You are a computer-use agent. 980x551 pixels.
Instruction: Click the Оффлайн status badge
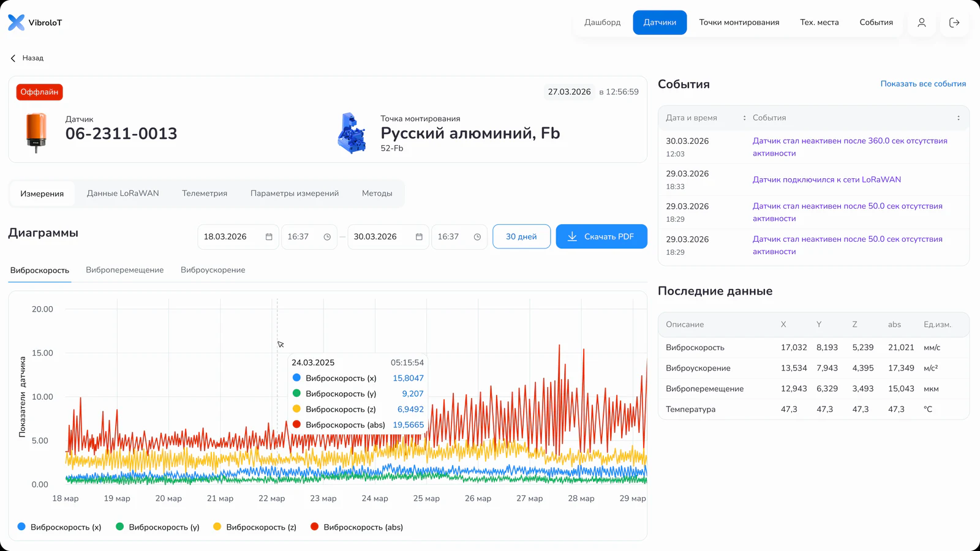[x=39, y=92]
